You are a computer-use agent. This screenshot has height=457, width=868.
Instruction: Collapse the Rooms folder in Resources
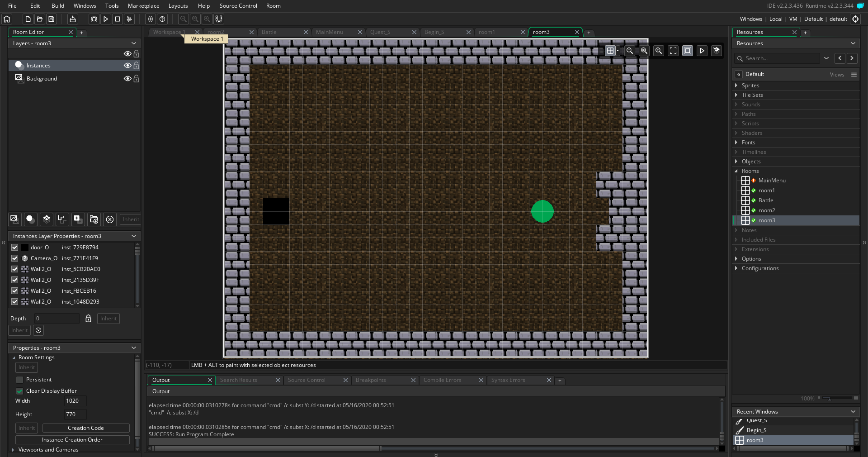click(736, 171)
